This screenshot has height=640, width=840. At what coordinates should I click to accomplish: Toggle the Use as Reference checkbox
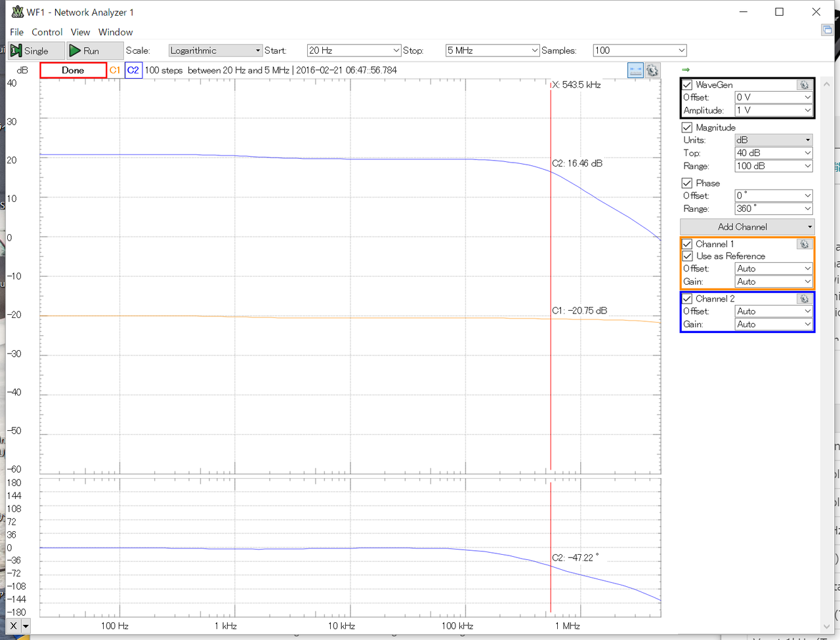coord(688,256)
